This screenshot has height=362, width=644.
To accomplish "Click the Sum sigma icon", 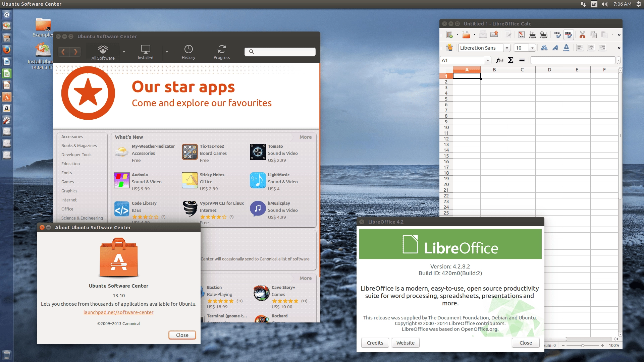I will tap(511, 60).
